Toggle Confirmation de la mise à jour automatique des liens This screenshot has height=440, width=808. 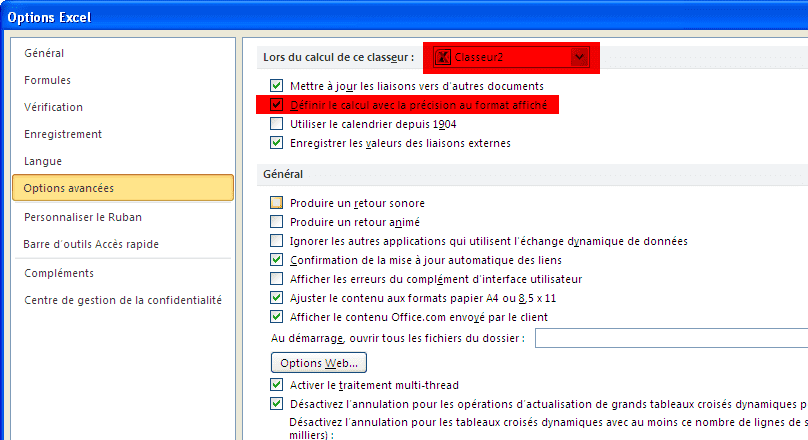[x=276, y=260]
